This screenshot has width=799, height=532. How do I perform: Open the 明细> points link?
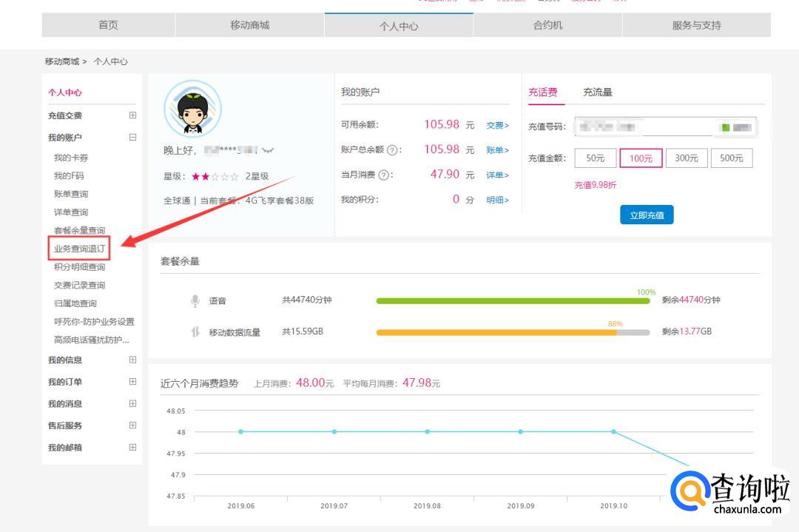[x=497, y=200]
